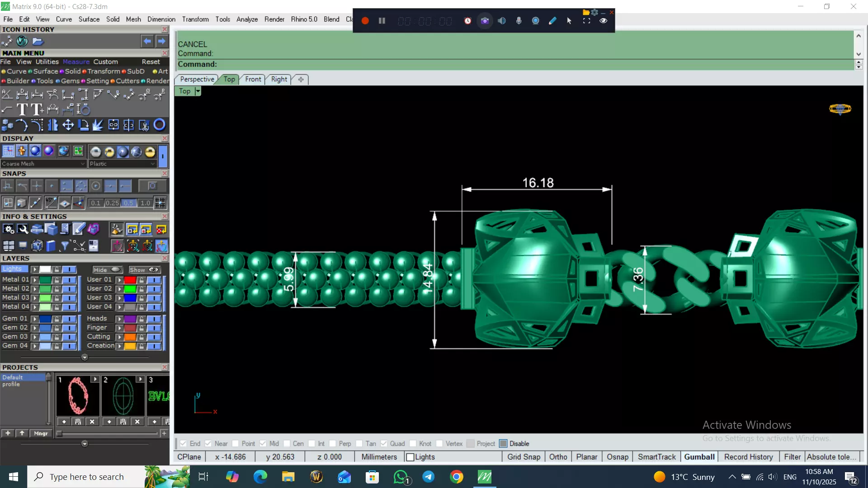This screenshot has height=488, width=868.
Task: Select the angle dimension tool
Action: point(7,94)
